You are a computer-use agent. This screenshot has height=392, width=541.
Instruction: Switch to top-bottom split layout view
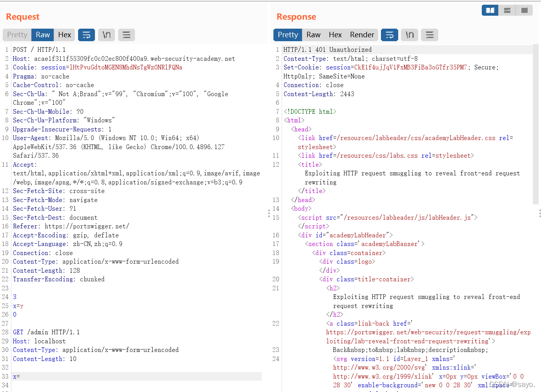(x=507, y=10)
